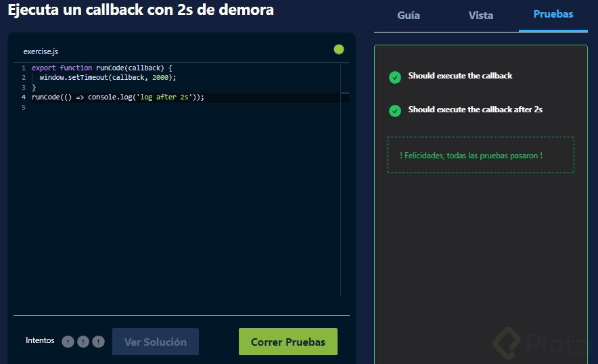Place cursor on 'export function runCode(callback)' line
598x364 pixels.
point(102,68)
